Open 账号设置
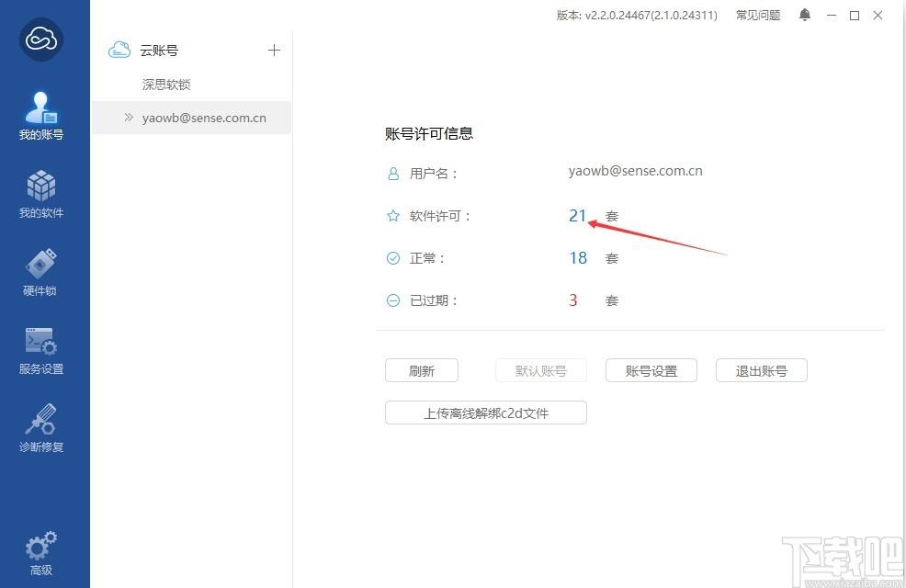This screenshot has width=906, height=588. 651,371
